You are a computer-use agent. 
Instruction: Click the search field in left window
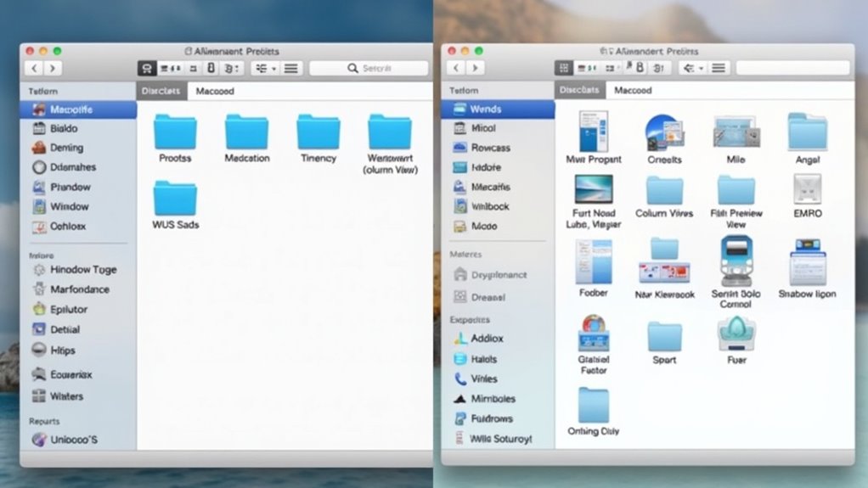(x=369, y=68)
